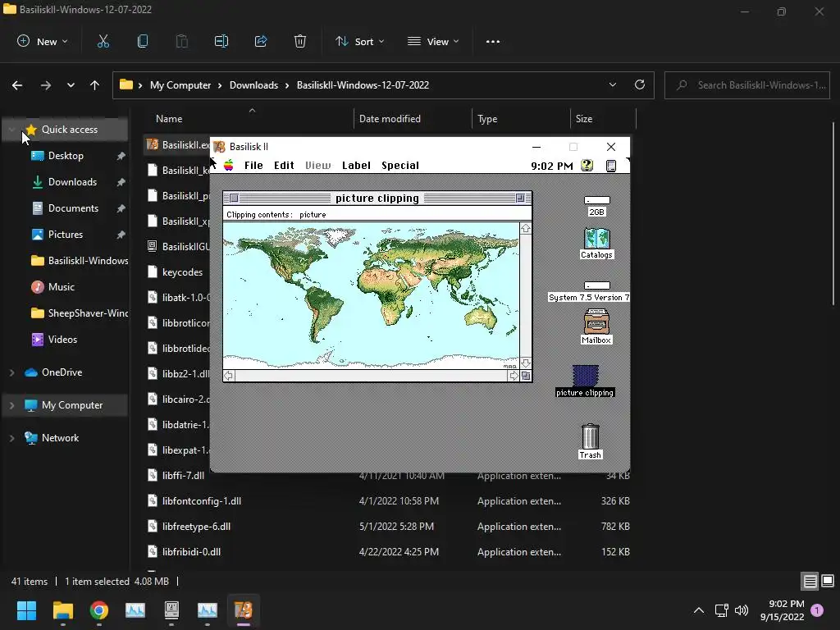Click the close box of picture clipping window

pos(234,199)
